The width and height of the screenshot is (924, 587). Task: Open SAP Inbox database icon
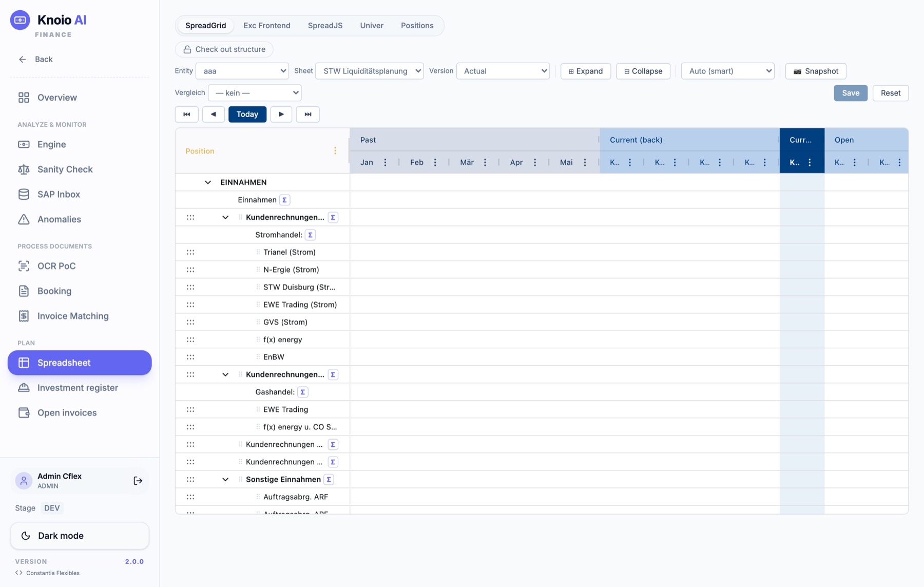[x=24, y=194]
